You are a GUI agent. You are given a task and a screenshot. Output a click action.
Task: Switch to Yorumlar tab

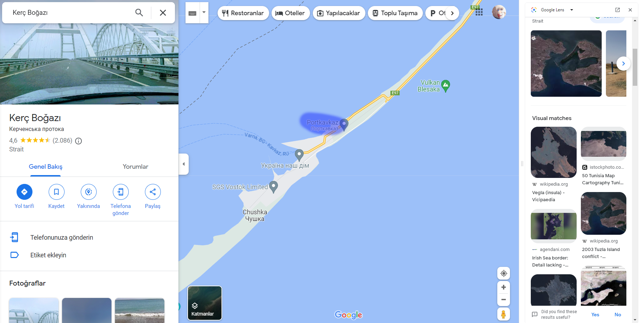click(135, 167)
